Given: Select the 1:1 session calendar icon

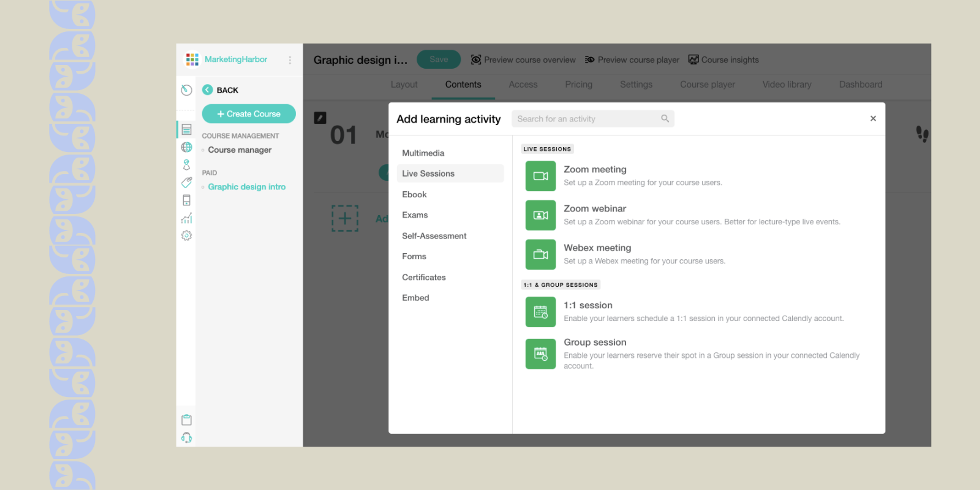Looking at the screenshot, I should [x=540, y=312].
